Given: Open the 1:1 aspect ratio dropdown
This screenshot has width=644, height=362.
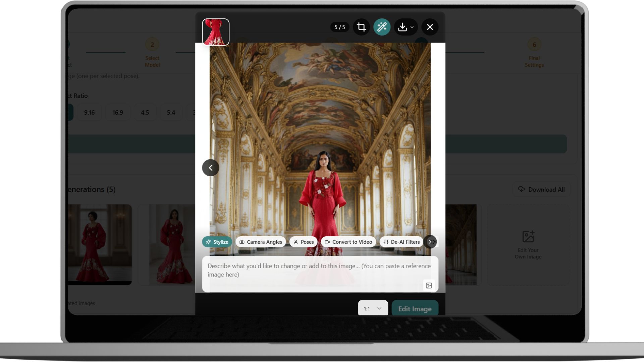Looking at the screenshot, I should pos(373,308).
